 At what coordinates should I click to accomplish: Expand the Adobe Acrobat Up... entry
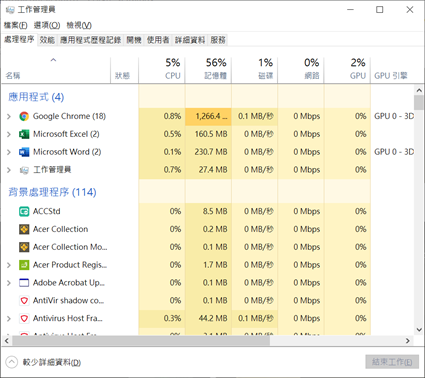click(9, 283)
